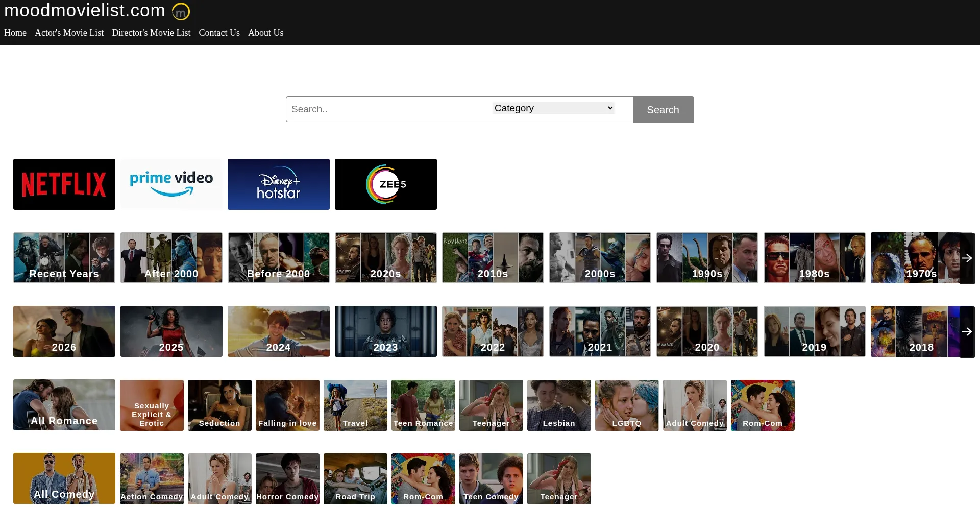This screenshot has height=507, width=980.
Task: View movies from 2024
Action: click(x=279, y=331)
